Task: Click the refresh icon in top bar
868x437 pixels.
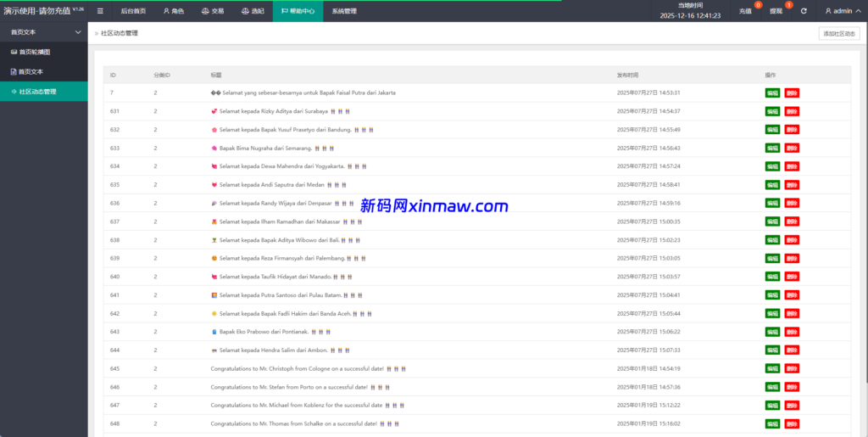Action: click(804, 11)
